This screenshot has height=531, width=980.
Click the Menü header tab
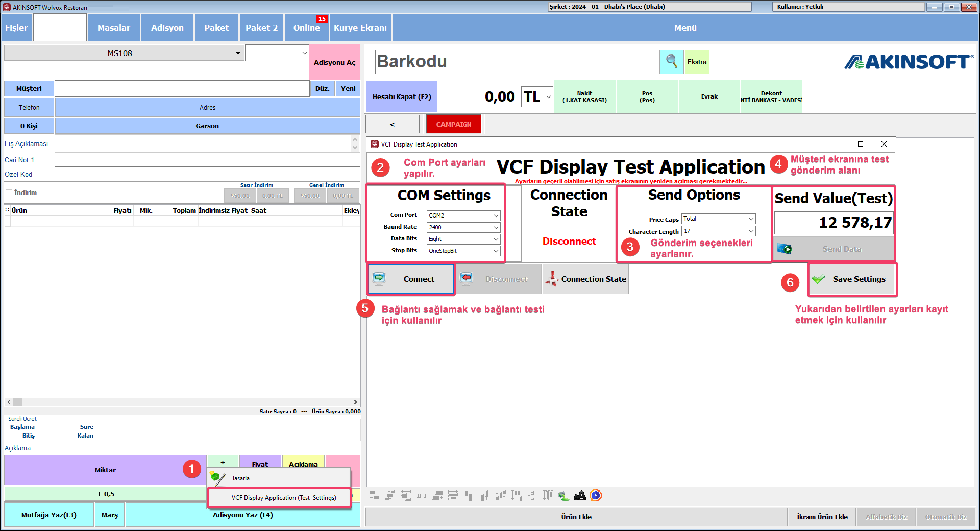click(685, 28)
